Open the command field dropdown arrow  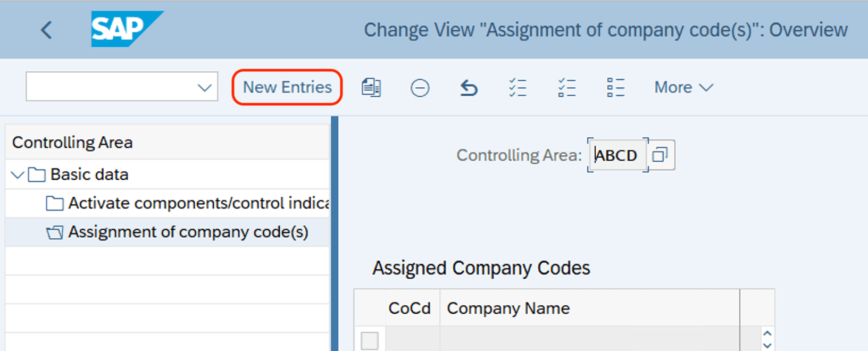coord(204,86)
